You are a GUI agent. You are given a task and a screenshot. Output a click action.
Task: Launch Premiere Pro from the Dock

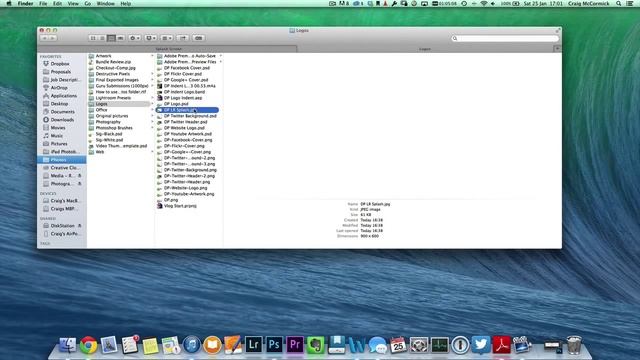[x=295, y=345]
